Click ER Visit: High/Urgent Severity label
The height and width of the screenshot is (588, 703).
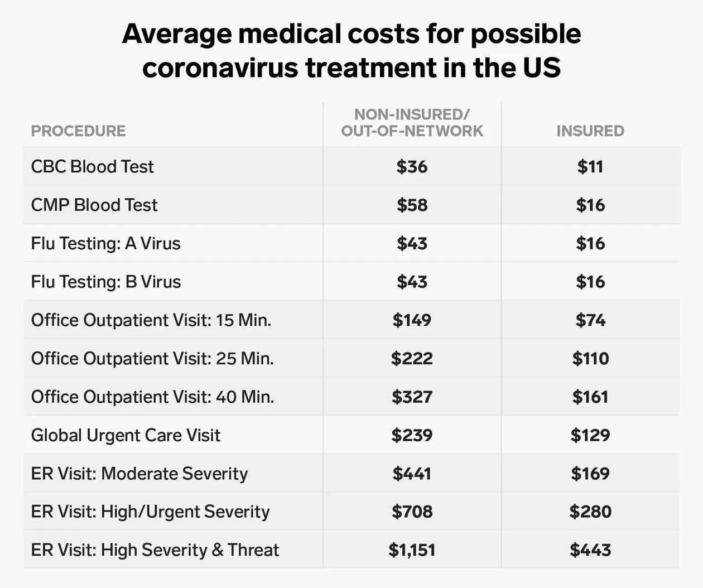pos(150,512)
